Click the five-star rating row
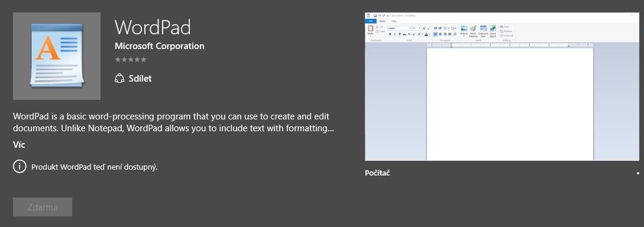 [x=131, y=60]
